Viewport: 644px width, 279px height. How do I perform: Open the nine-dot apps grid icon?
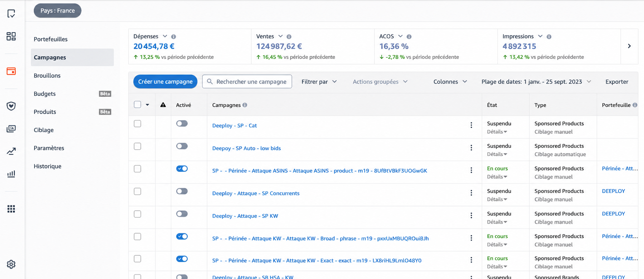pos(11,209)
